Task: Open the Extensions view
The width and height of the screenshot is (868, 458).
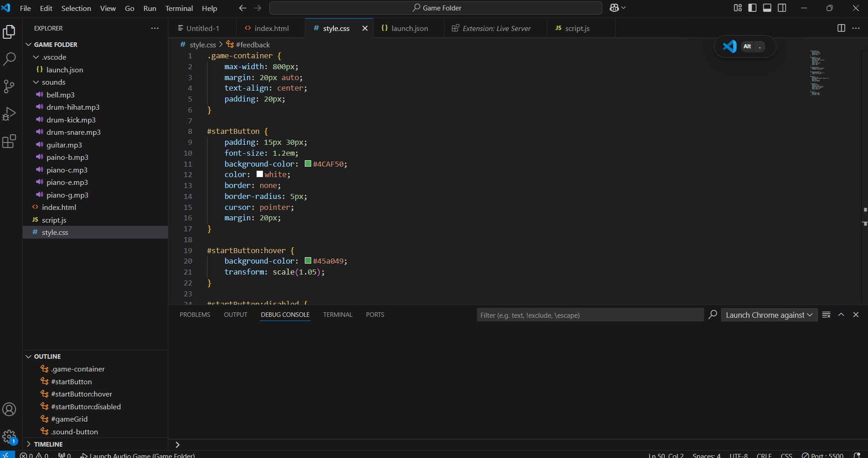Action: [x=10, y=142]
